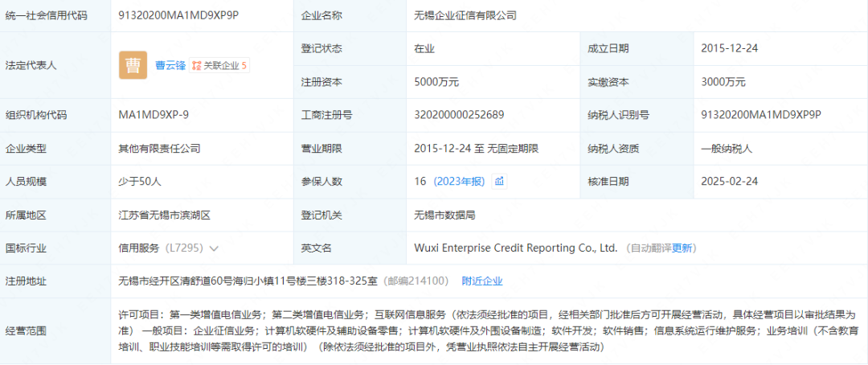Click business term 2015-12-24 至 无固定期限
The image size is (868, 365).
pyautogui.click(x=476, y=149)
